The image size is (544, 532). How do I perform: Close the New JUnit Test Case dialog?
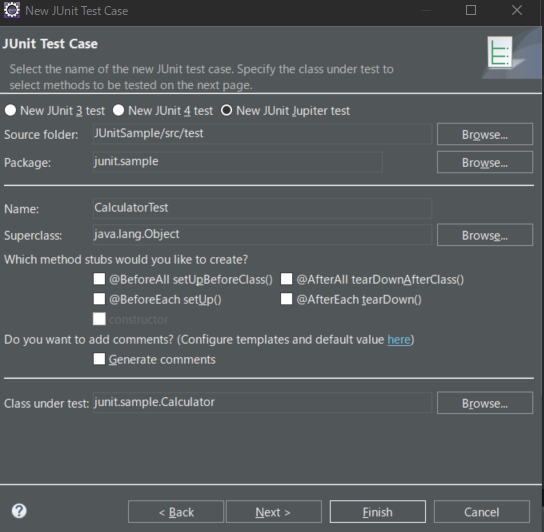[517, 10]
